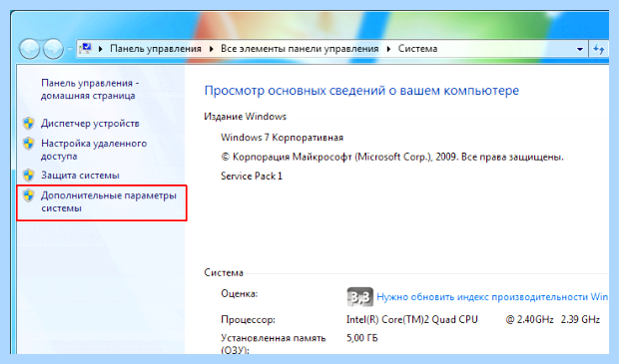Open recent pages dropdown next to navigation arrows

pyautogui.click(x=70, y=49)
